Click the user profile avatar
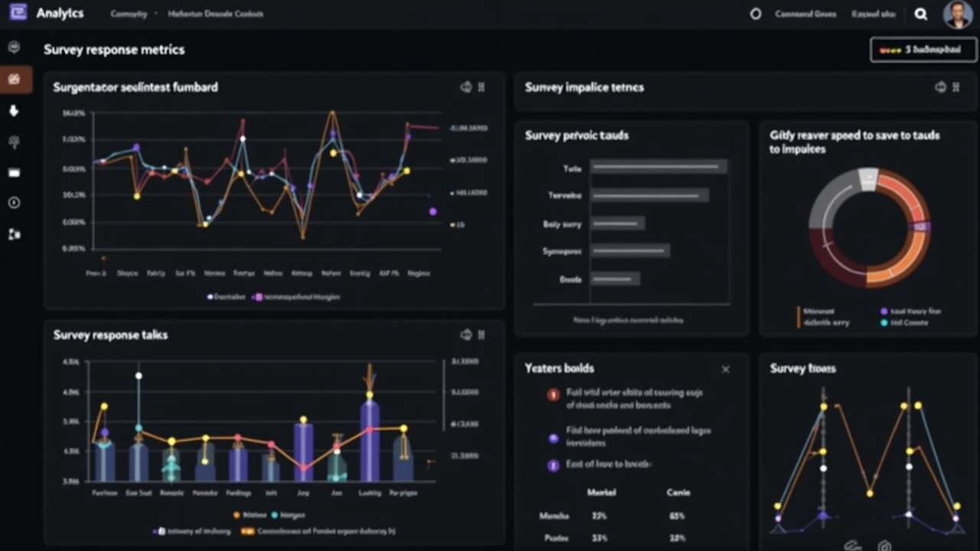The image size is (980, 551). click(x=957, y=14)
